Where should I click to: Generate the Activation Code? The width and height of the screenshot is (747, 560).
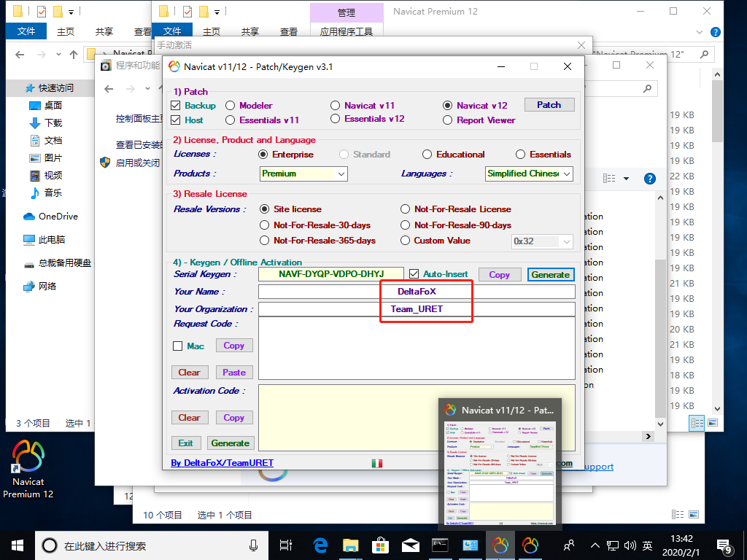pos(230,443)
